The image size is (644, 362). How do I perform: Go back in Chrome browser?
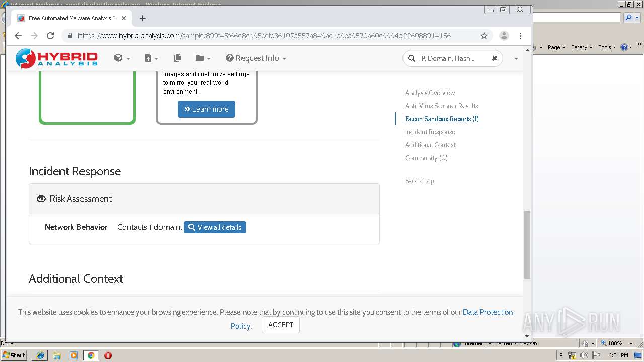pyautogui.click(x=18, y=36)
